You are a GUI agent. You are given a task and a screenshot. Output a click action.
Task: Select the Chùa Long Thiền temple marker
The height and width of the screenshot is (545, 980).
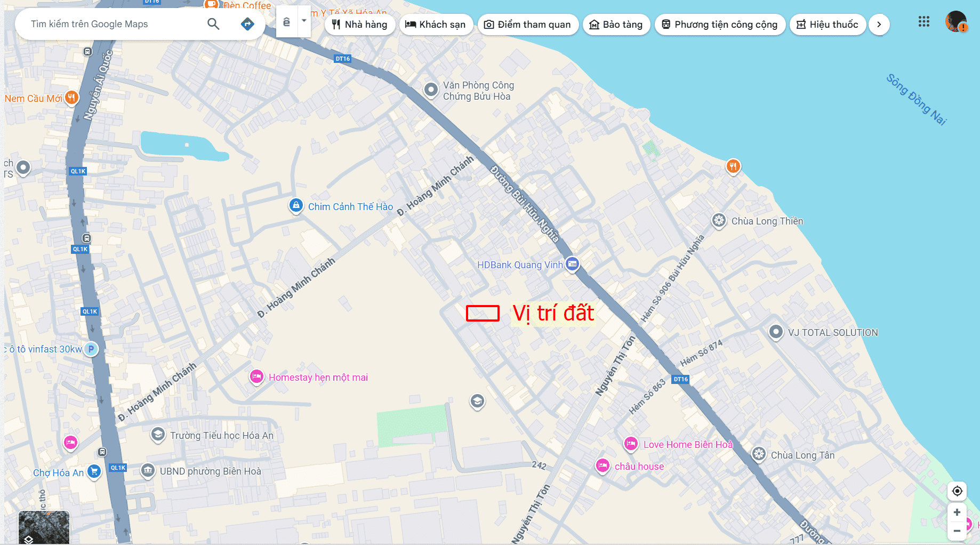[x=719, y=220]
